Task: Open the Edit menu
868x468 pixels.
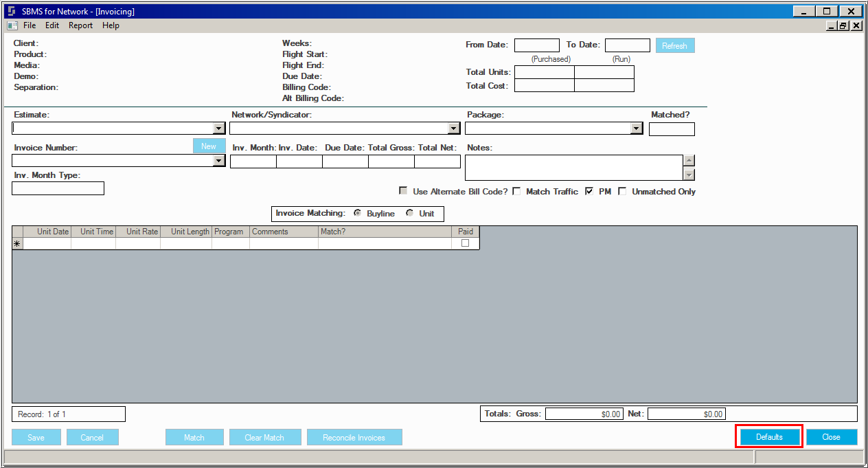Action: [52, 25]
